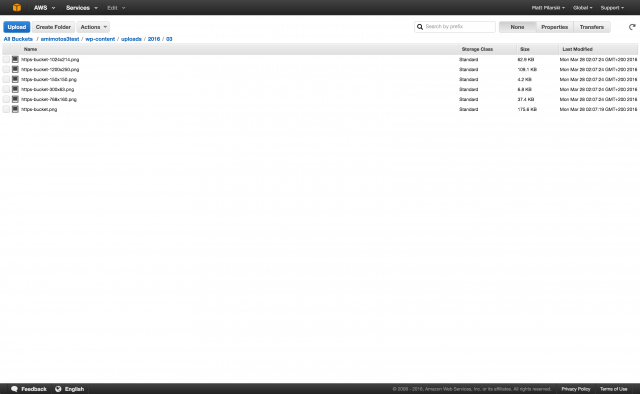Tick the checkbox for https-bucket-1024x214.png
The width and height of the screenshot is (640, 394).
click(6, 60)
